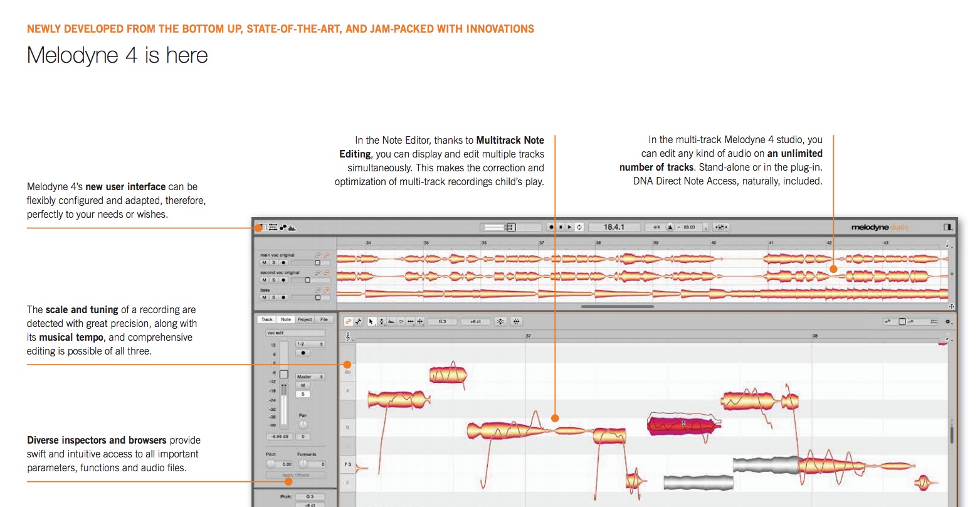Select the Formant tool
Image resolution: width=980 pixels, height=507 pixels.
coord(391,322)
